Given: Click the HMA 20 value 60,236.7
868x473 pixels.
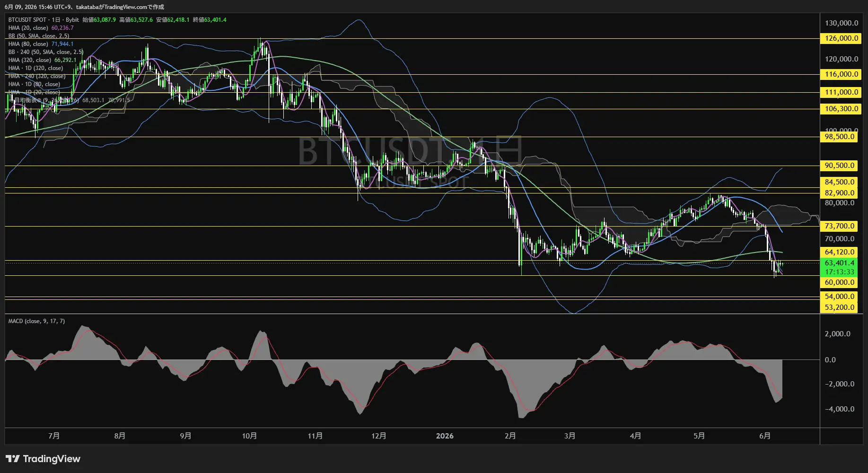Looking at the screenshot, I should [62, 28].
